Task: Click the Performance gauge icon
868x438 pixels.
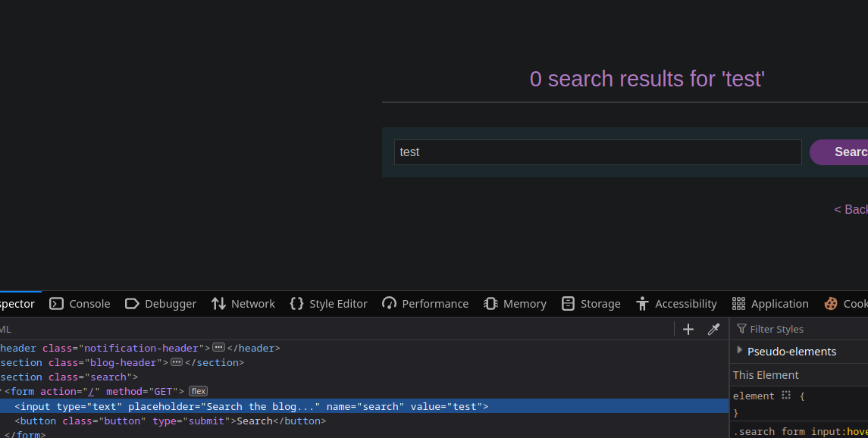Action: coord(390,304)
